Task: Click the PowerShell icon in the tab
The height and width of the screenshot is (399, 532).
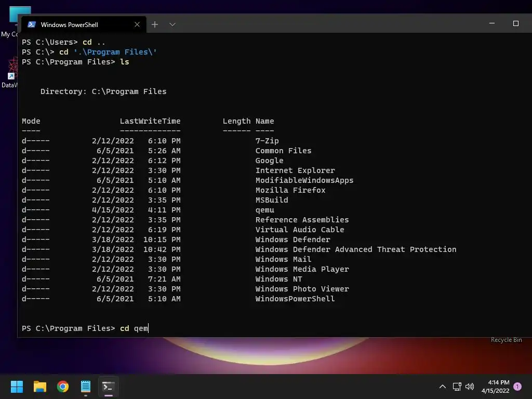Action: 32,24
